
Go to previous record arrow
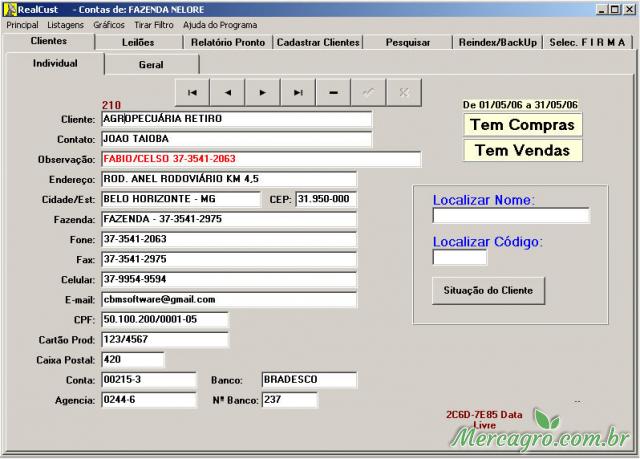click(227, 92)
